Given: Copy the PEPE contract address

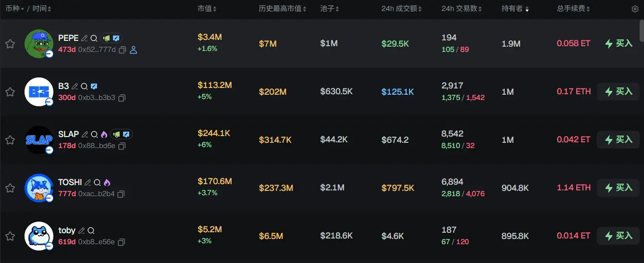Looking at the screenshot, I should [x=122, y=50].
